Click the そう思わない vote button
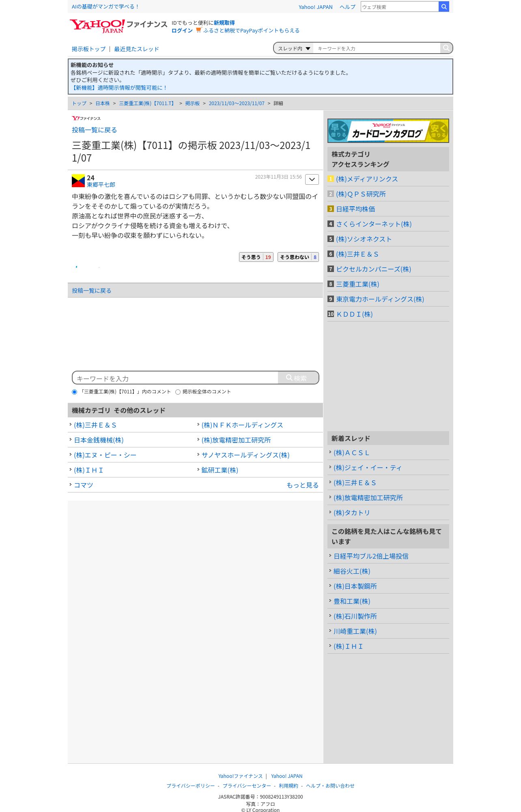The width and height of the screenshot is (521, 812). [298, 257]
